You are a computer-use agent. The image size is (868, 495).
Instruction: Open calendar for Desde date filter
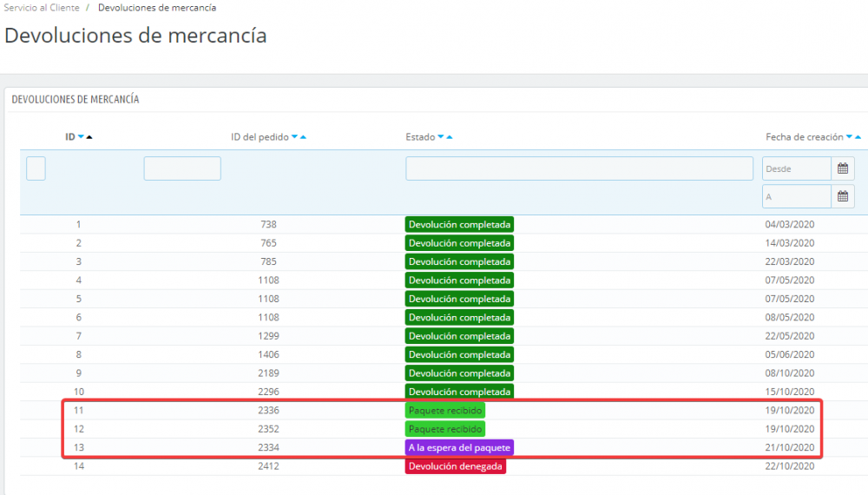(x=843, y=168)
